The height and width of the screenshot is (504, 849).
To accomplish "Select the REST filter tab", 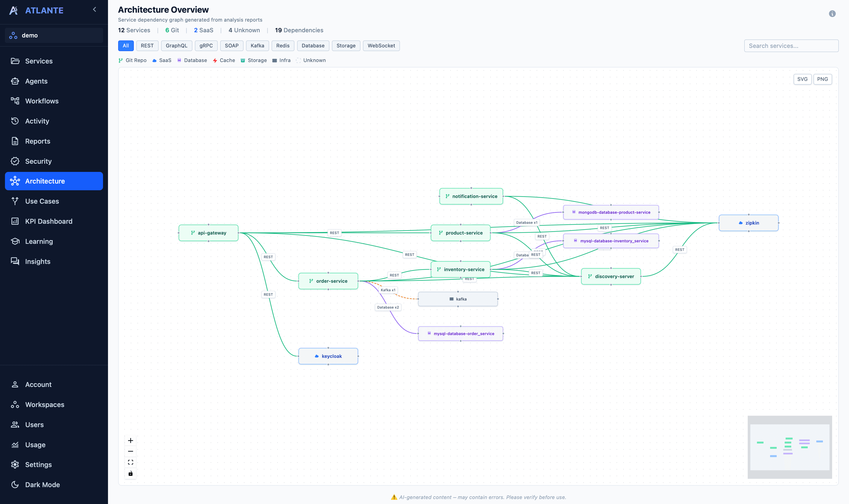I will pos(147,45).
